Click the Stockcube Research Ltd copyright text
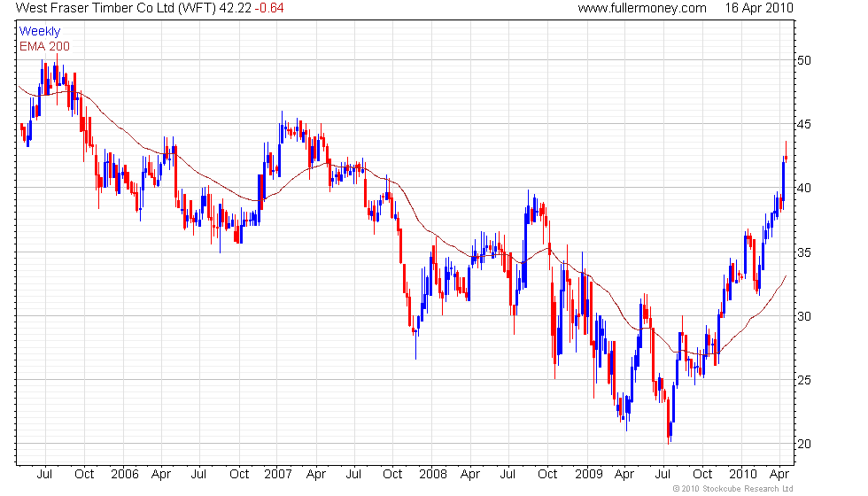 [733, 489]
